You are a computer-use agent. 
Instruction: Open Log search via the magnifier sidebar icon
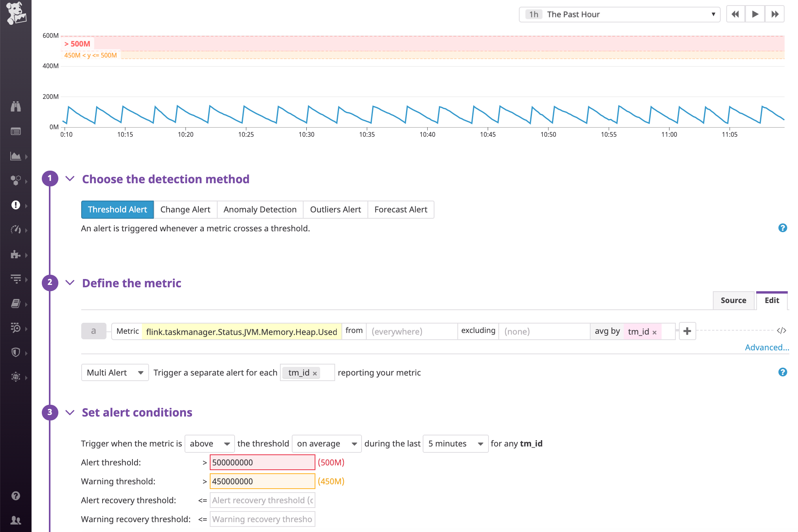(x=16, y=328)
